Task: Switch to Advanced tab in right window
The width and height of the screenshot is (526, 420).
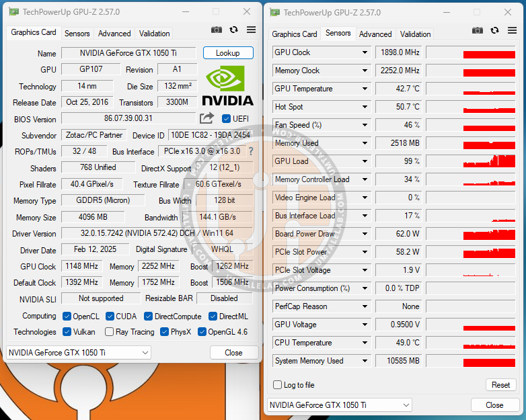Action: [375, 34]
